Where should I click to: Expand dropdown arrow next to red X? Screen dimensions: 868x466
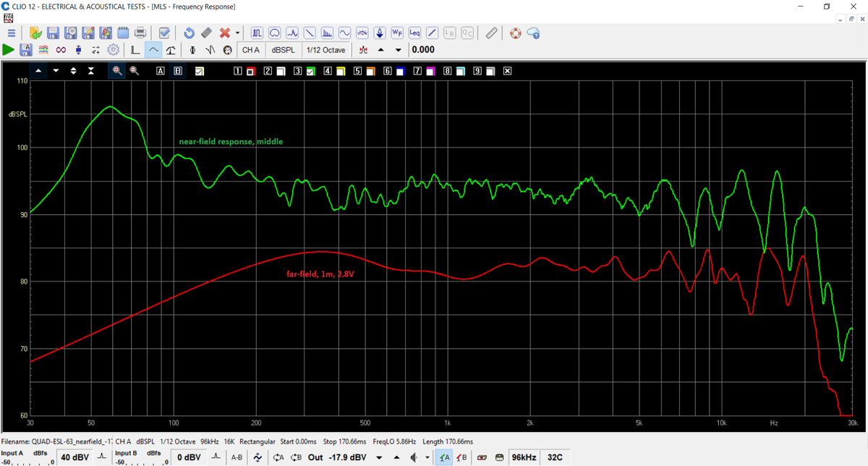(237, 33)
